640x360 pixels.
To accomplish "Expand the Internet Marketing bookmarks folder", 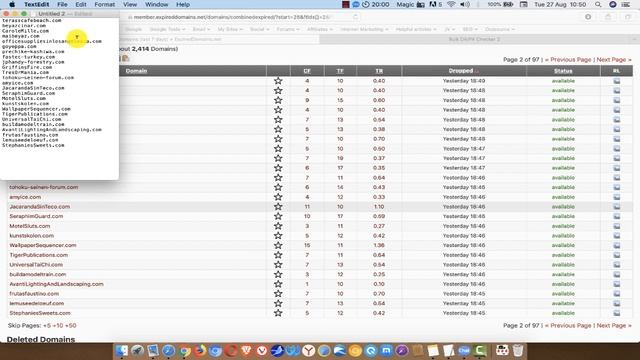I will tap(364, 29).
